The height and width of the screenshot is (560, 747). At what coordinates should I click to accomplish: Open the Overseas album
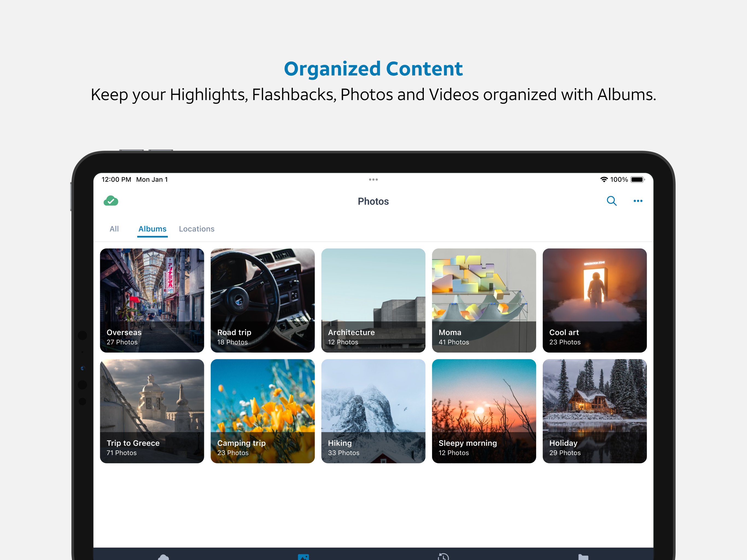[x=152, y=300]
